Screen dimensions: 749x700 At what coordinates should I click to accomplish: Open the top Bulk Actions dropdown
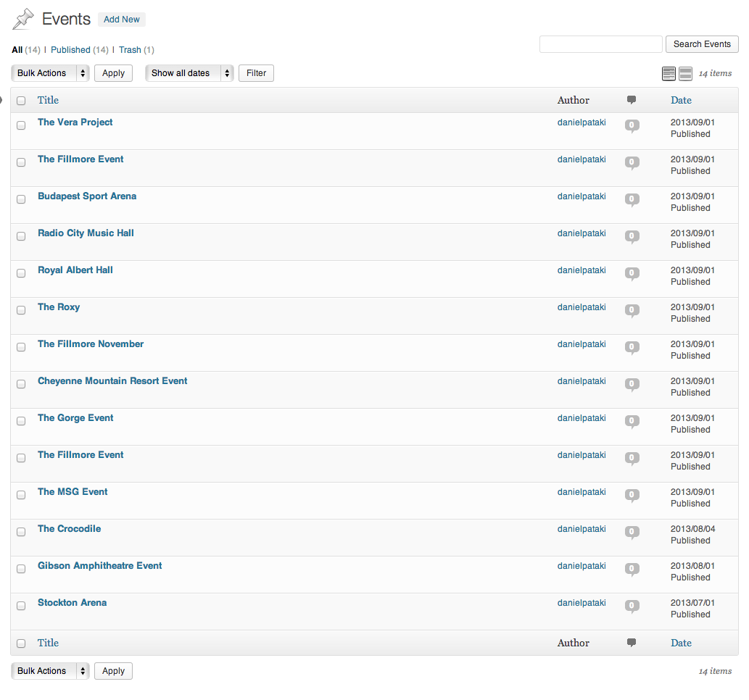(x=50, y=73)
